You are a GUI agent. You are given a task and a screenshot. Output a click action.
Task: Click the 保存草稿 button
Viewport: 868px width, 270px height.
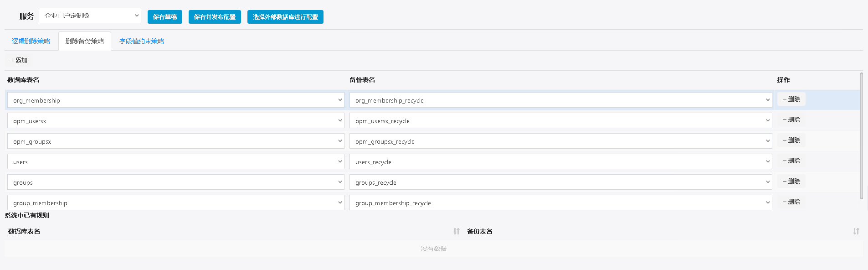pyautogui.click(x=165, y=17)
